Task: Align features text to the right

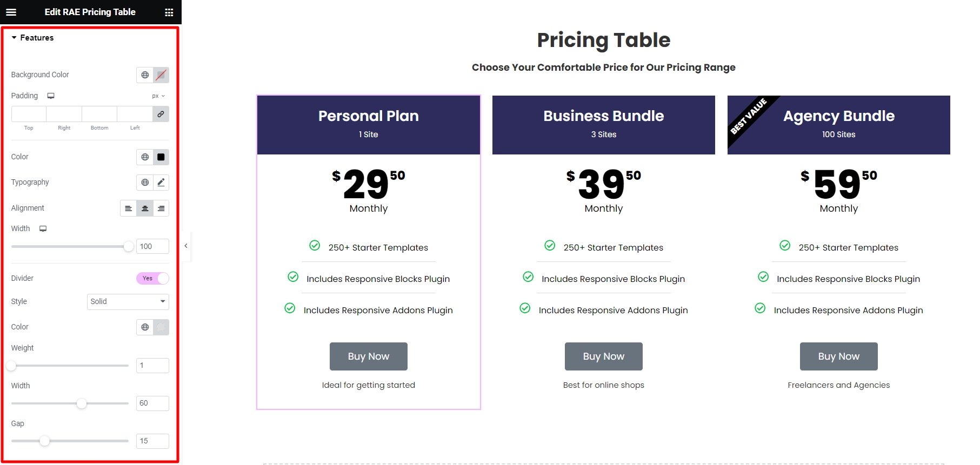Action: tap(161, 208)
